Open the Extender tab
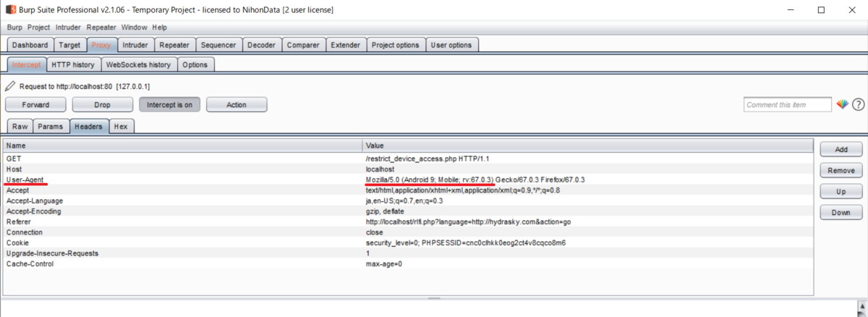868x317 pixels. [345, 45]
